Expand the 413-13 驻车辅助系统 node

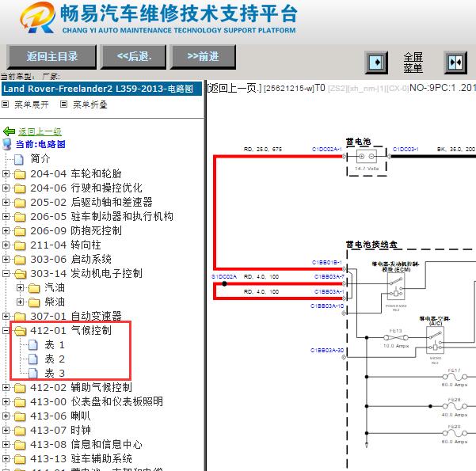[6, 459]
